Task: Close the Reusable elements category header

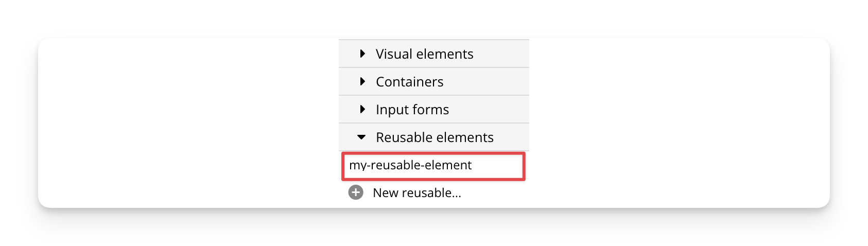Action: point(433,137)
